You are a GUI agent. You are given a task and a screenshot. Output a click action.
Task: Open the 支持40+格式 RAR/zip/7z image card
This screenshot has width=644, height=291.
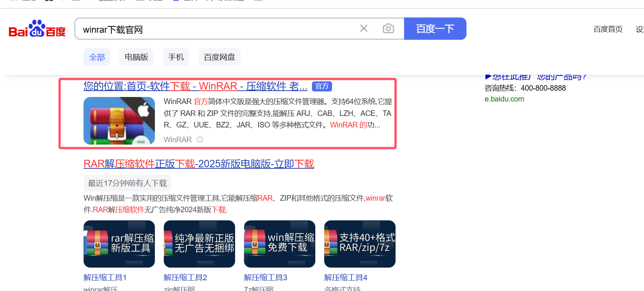(x=360, y=244)
